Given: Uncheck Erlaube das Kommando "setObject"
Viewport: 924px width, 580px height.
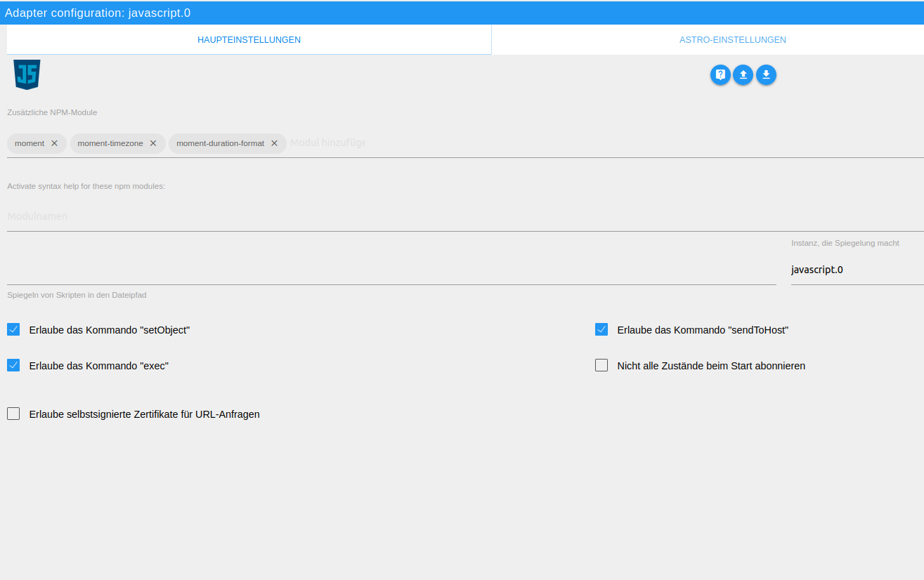Looking at the screenshot, I should (x=13, y=329).
